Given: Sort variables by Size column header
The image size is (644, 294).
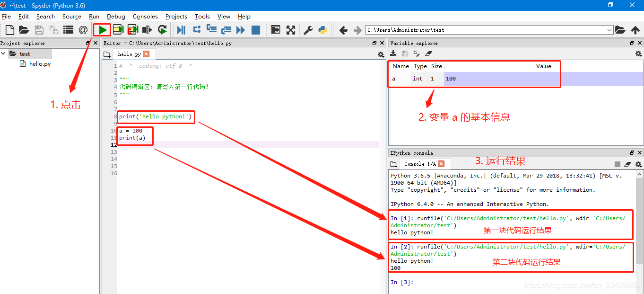Looking at the screenshot, I should coord(436,66).
